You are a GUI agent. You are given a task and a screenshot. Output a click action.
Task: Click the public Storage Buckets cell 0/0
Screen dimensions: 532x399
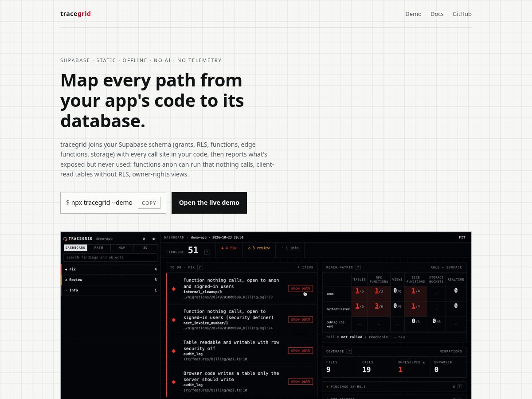pyautogui.click(x=436, y=324)
